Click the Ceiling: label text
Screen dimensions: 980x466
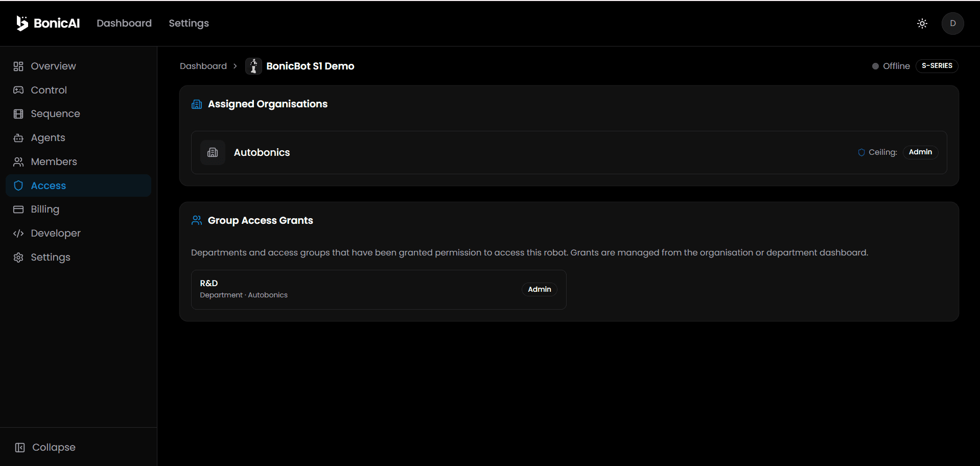883,152
